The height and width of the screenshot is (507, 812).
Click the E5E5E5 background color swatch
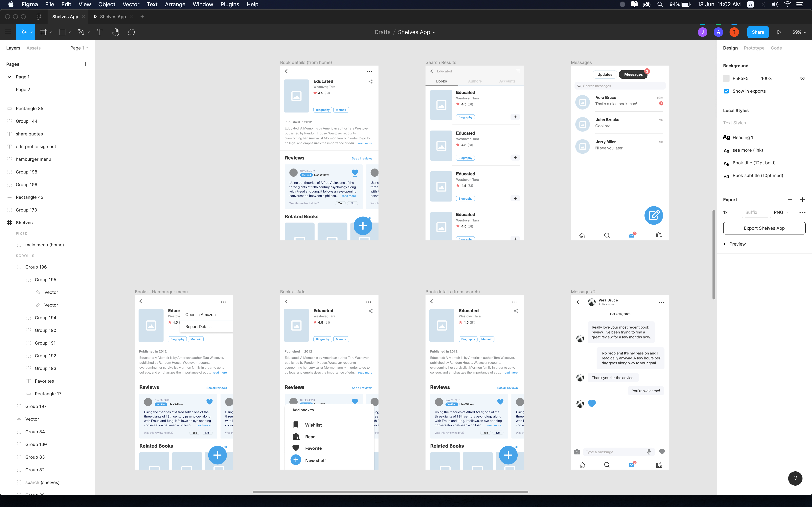(726, 78)
